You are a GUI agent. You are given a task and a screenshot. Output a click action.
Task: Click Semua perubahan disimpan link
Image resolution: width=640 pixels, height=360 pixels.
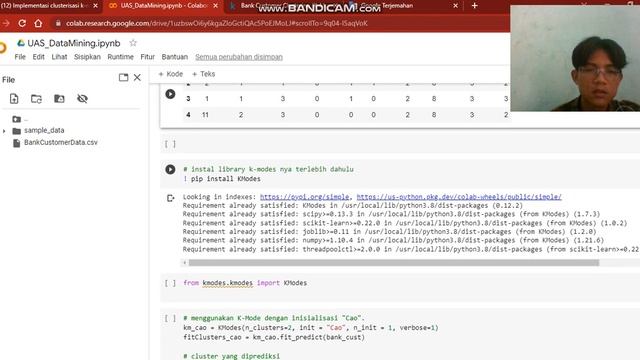(239, 57)
